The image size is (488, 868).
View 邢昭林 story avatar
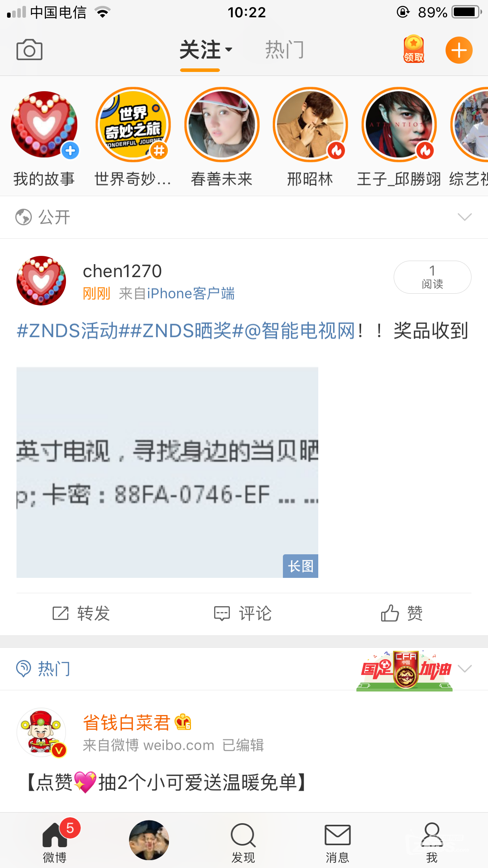(310, 124)
